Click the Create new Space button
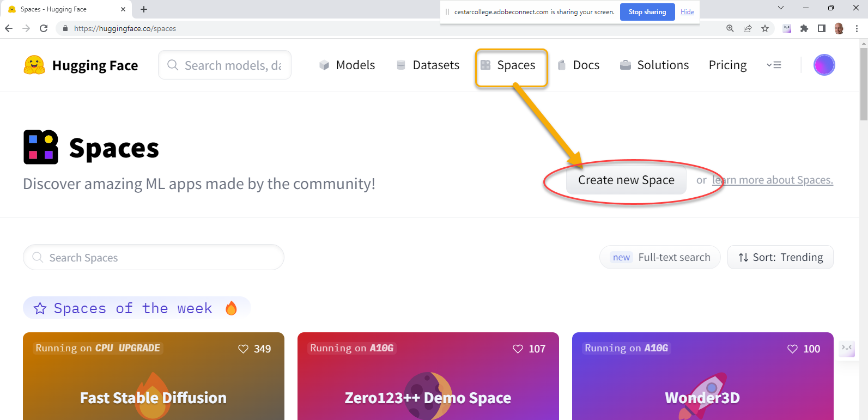 626,180
